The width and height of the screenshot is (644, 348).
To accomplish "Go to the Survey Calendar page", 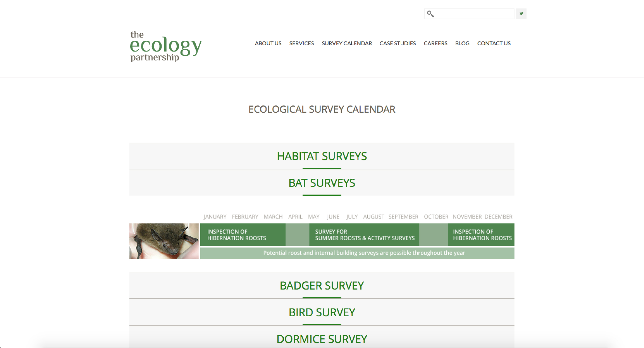I will [347, 43].
